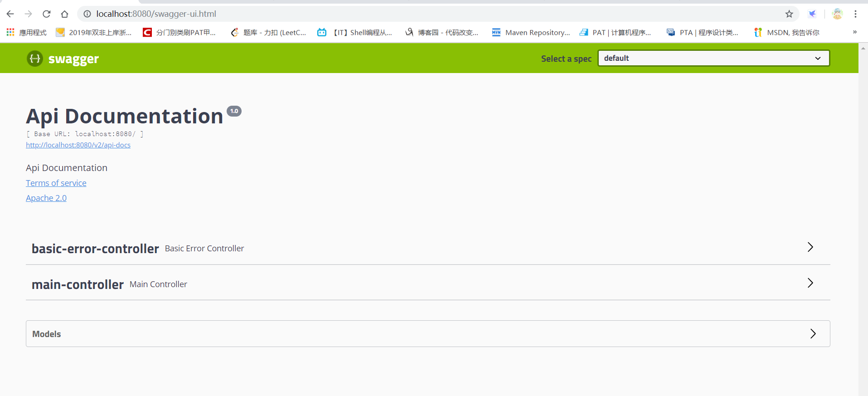Click the bird extension icon
The height and width of the screenshot is (396, 868).
[812, 14]
